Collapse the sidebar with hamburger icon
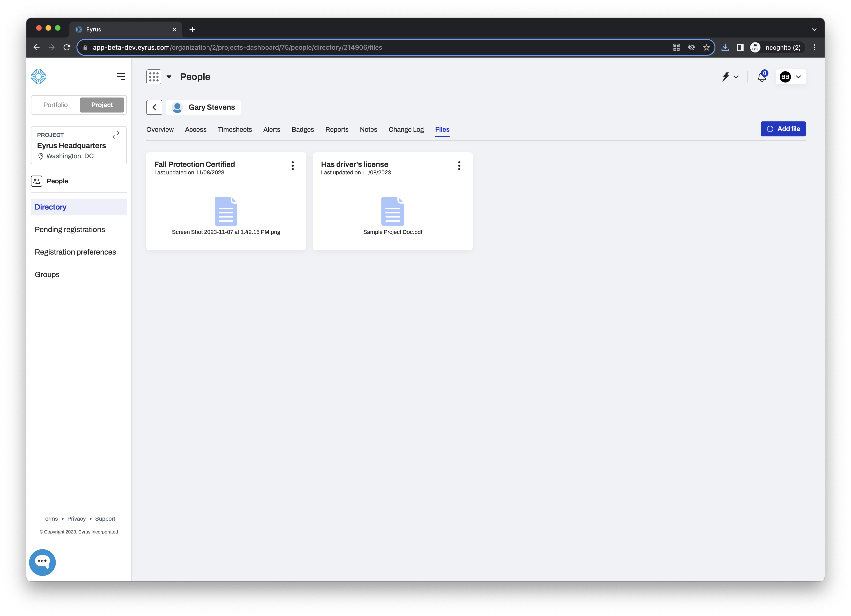 pyautogui.click(x=121, y=76)
